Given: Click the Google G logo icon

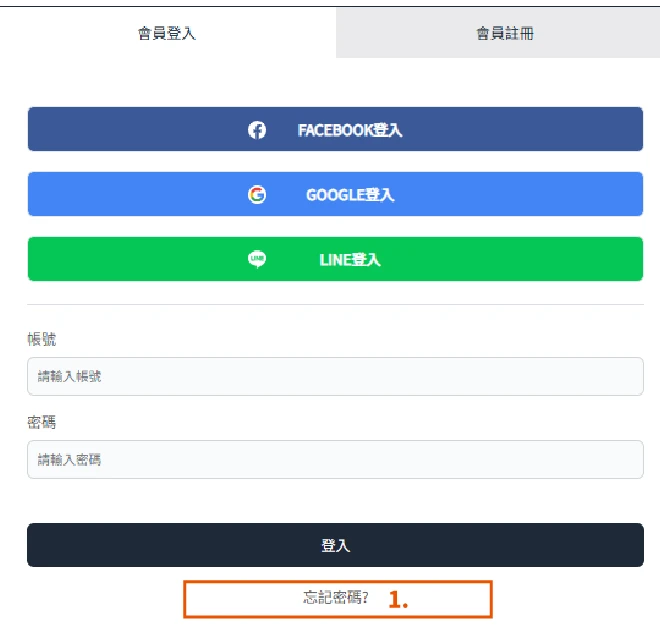Looking at the screenshot, I should 257,195.
